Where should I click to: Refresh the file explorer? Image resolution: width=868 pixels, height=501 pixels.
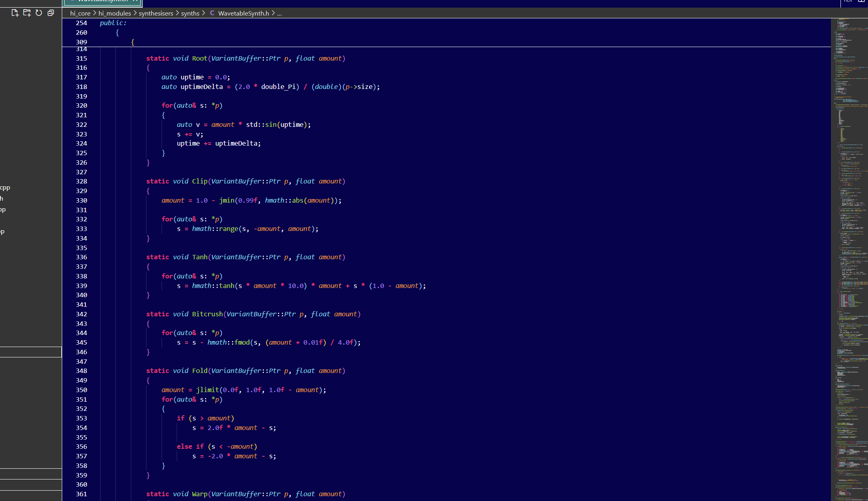pyautogui.click(x=39, y=13)
